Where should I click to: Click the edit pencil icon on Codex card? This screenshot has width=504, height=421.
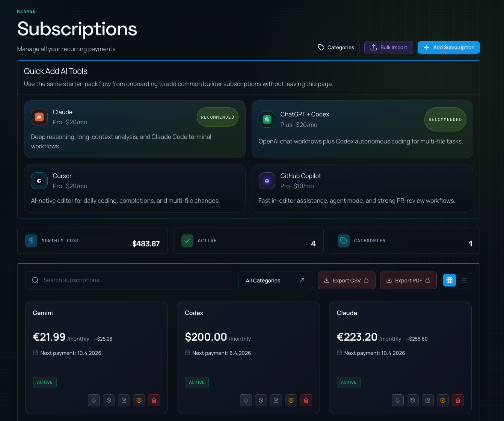(276, 400)
